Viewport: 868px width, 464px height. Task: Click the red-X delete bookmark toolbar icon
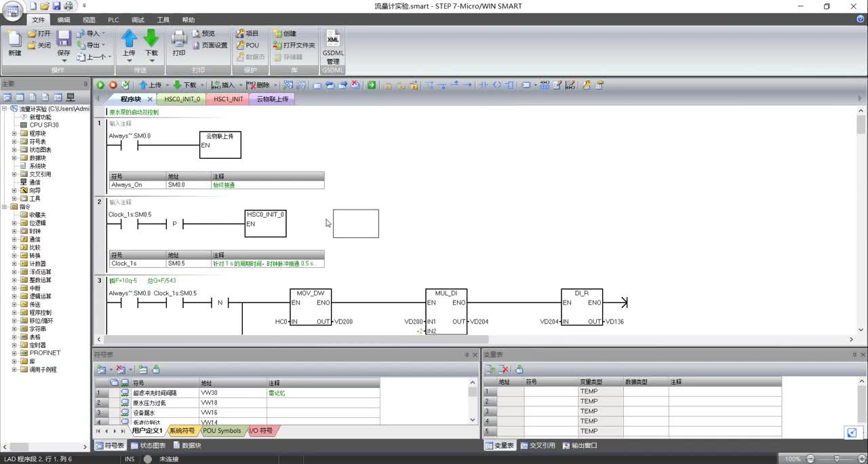click(x=355, y=85)
